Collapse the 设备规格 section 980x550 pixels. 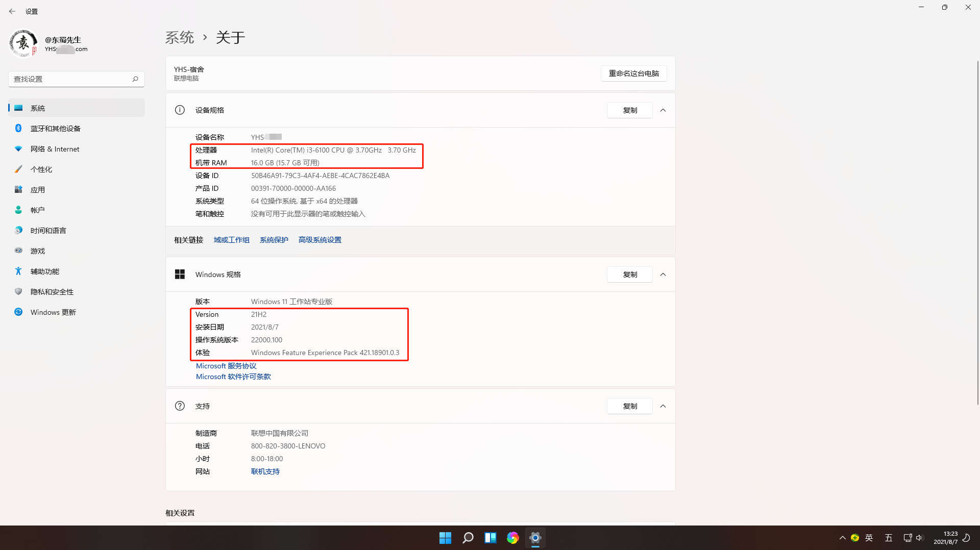tap(663, 110)
